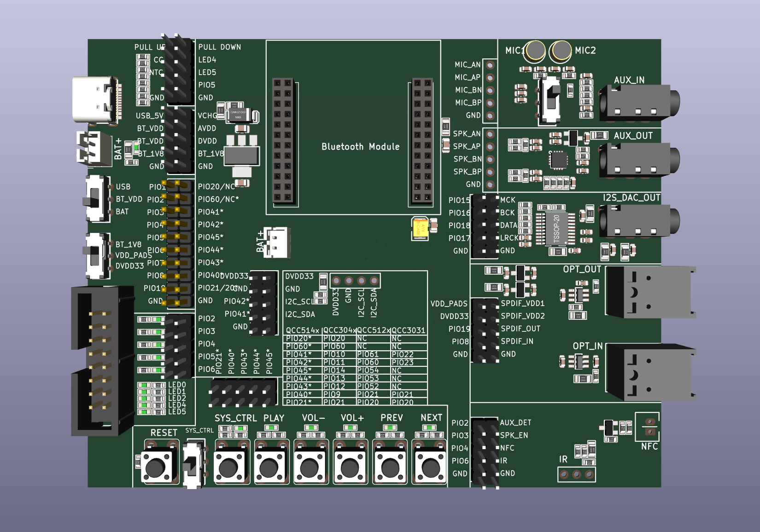The image size is (760, 532).
Task: Select the USB / BT_VDD / BAT slide switch
Action: (x=98, y=199)
